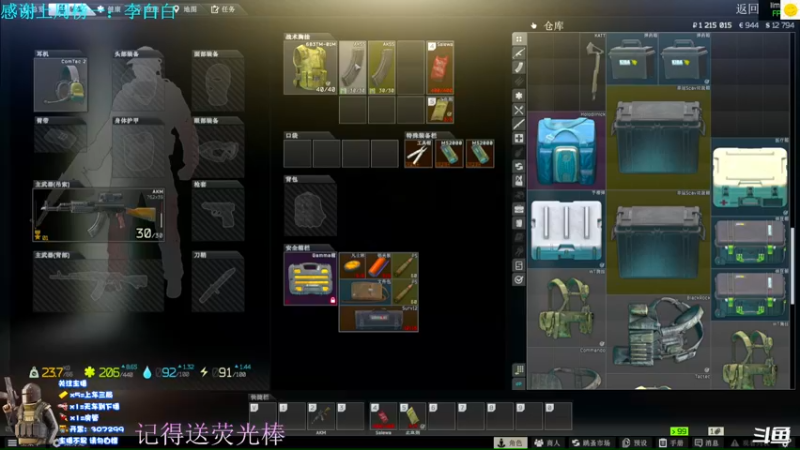Click the empty 手枪 pistol holster slot
The width and height of the screenshot is (800, 450).
point(218,214)
